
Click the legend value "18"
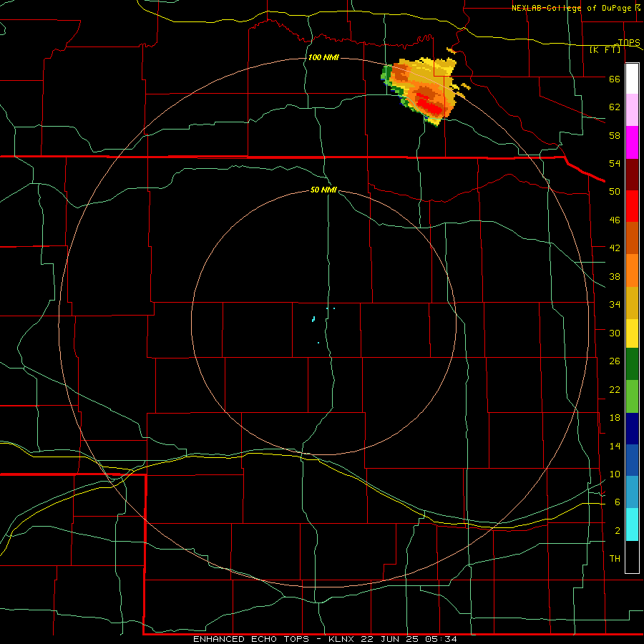click(x=615, y=418)
